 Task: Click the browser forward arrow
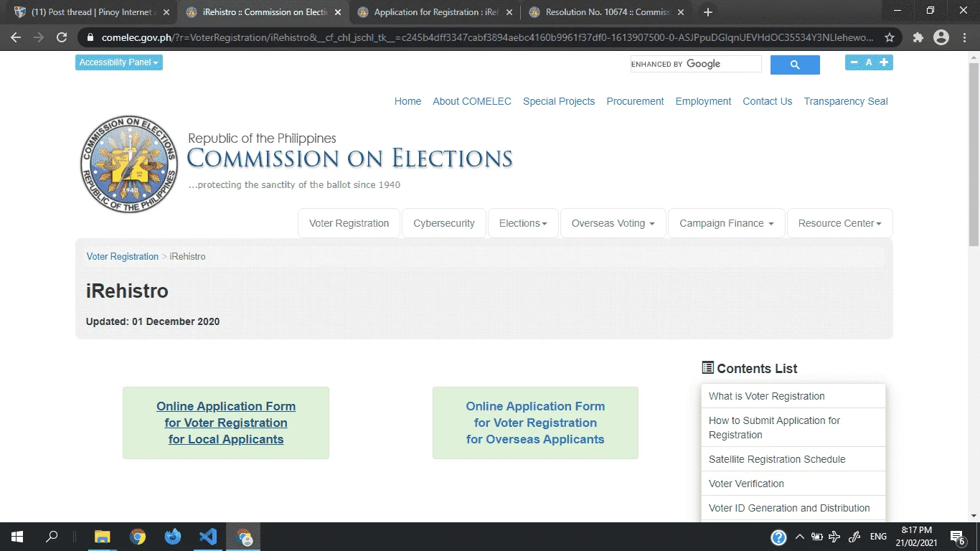tap(39, 37)
